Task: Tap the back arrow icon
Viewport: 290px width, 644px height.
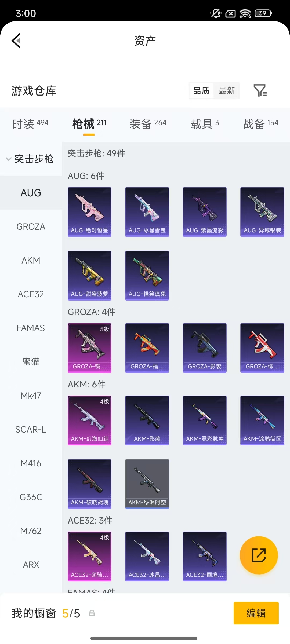Action: tap(16, 41)
